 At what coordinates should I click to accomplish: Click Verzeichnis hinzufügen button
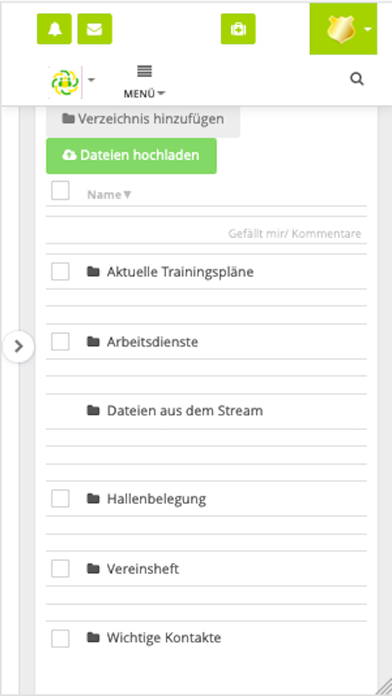pos(143,120)
